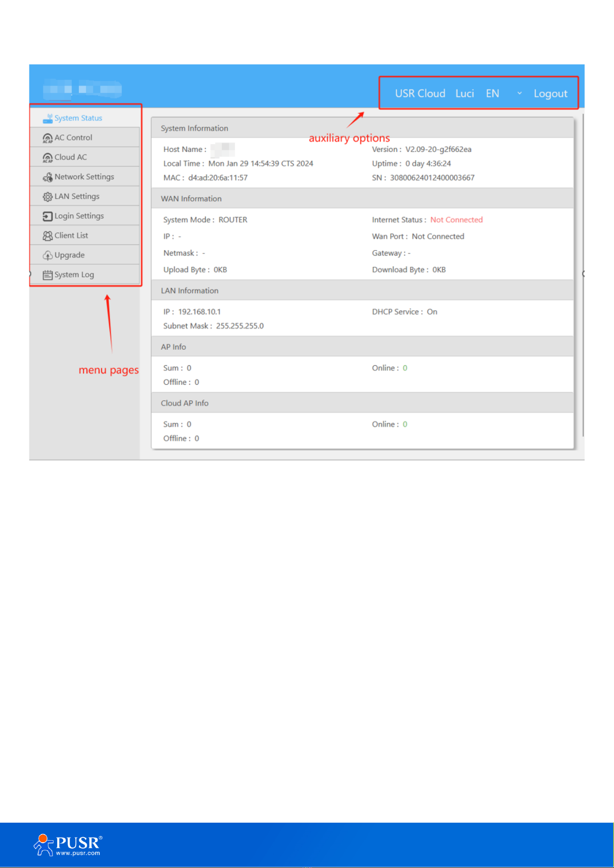Log out using the Logout button
614x868 pixels.
pyautogui.click(x=550, y=94)
